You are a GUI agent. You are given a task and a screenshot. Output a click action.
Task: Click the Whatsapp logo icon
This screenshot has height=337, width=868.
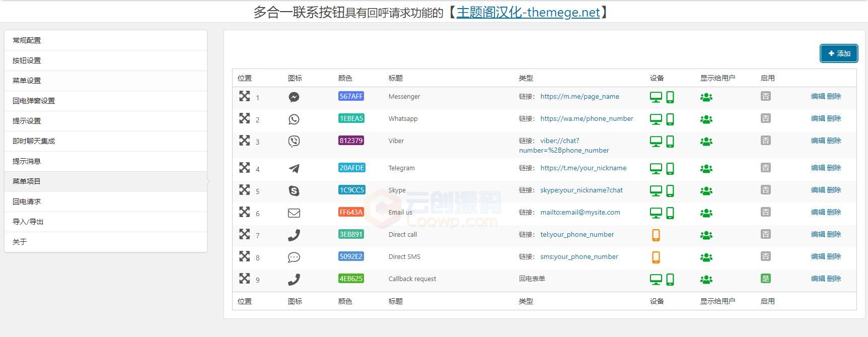[294, 119]
